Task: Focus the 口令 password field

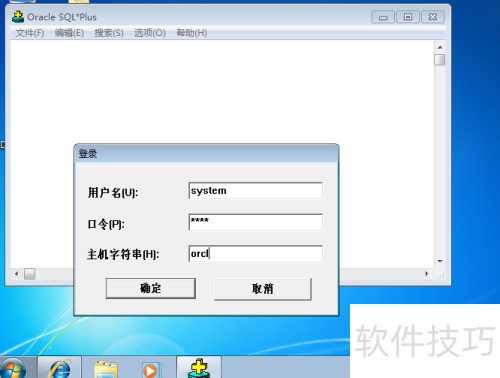Action: [x=256, y=222]
